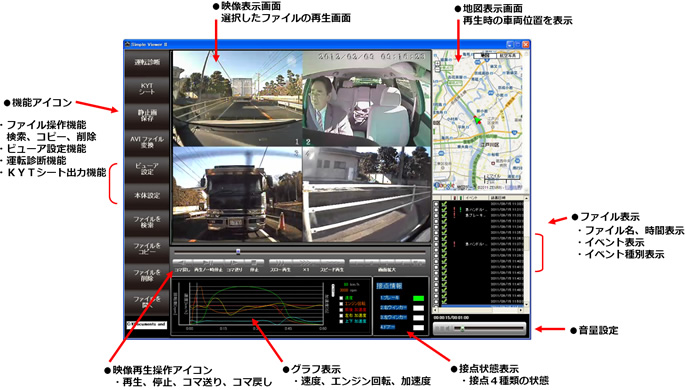Viewport: 685px width, 390px height.
Task: Select the AVIファイル変換 conversion button
Action: coord(147,142)
